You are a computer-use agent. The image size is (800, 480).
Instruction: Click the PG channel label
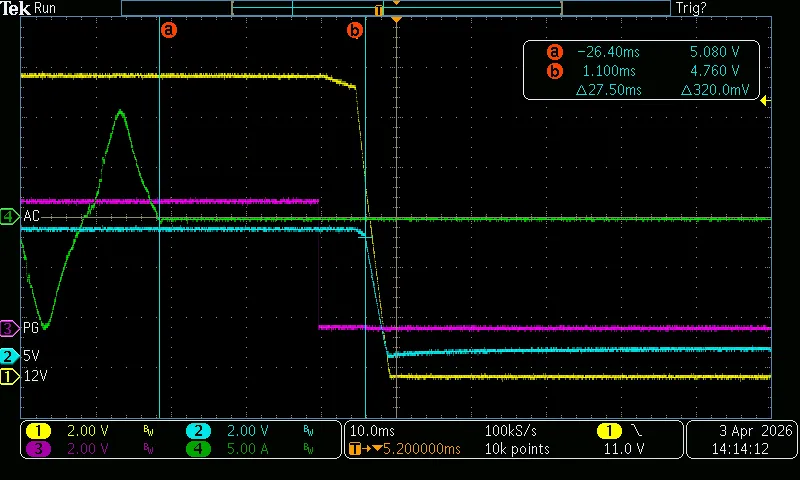tap(31, 328)
